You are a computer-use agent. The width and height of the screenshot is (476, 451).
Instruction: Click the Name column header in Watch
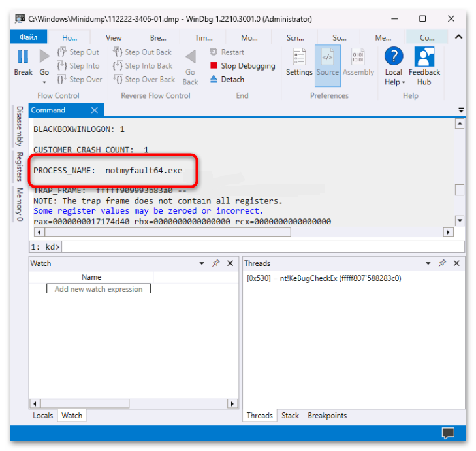[91, 277]
